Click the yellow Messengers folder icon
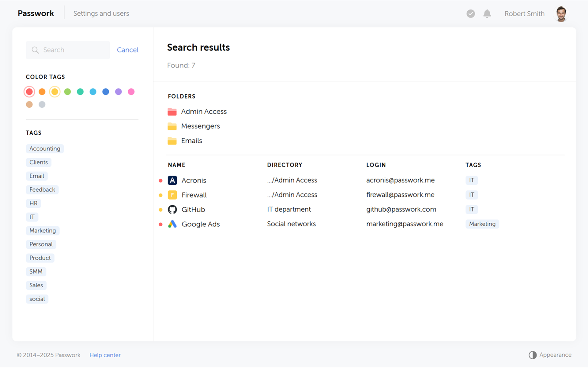Viewport: 588px width, 368px height. [x=172, y=126]
